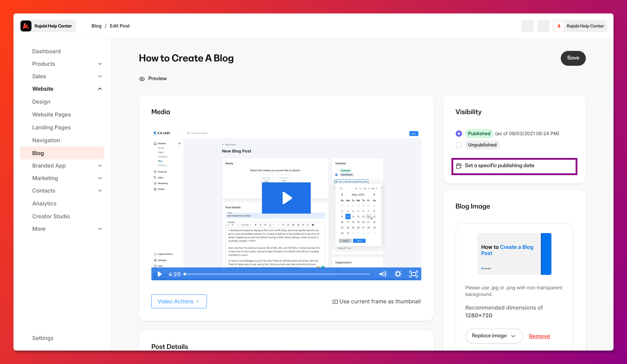
Task: Open the Replace image dropdown
Action: click(x=494, y=336)
